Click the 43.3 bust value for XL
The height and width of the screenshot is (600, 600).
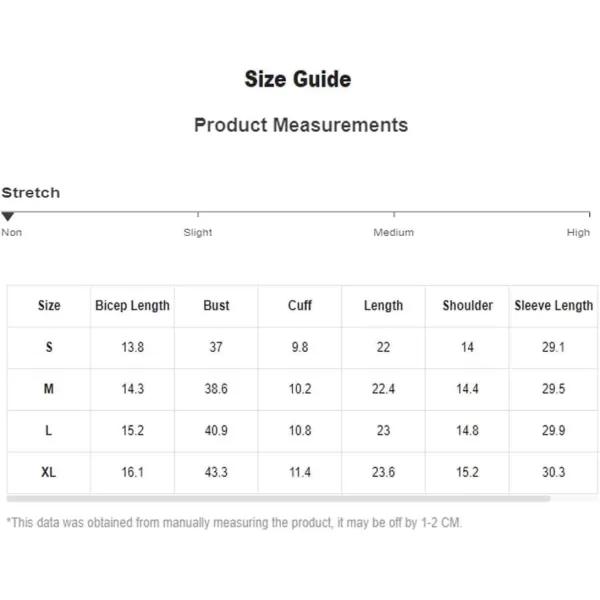216,472
